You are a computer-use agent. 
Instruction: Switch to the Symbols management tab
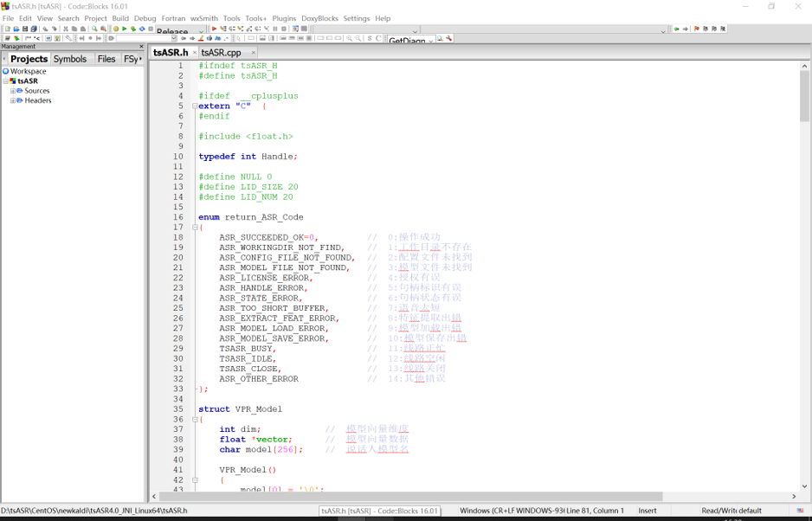[70, 59]
